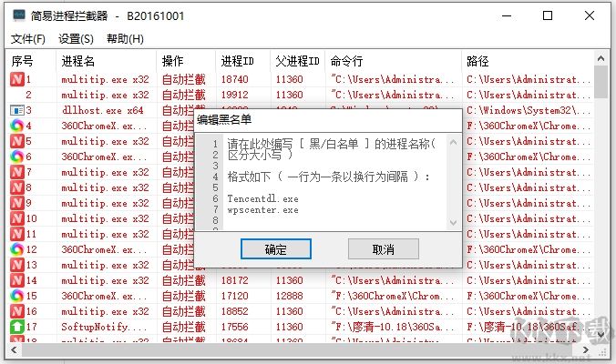The image size is (616, 364).
Task: Sort by the 路径 column header
Action: click(528, 61)
